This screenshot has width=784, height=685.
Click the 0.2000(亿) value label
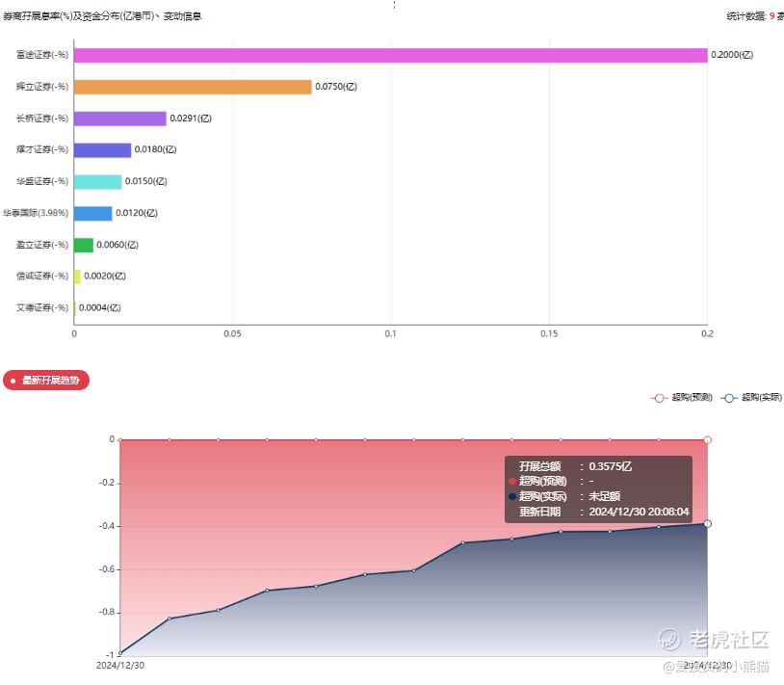tap(732, 55)
